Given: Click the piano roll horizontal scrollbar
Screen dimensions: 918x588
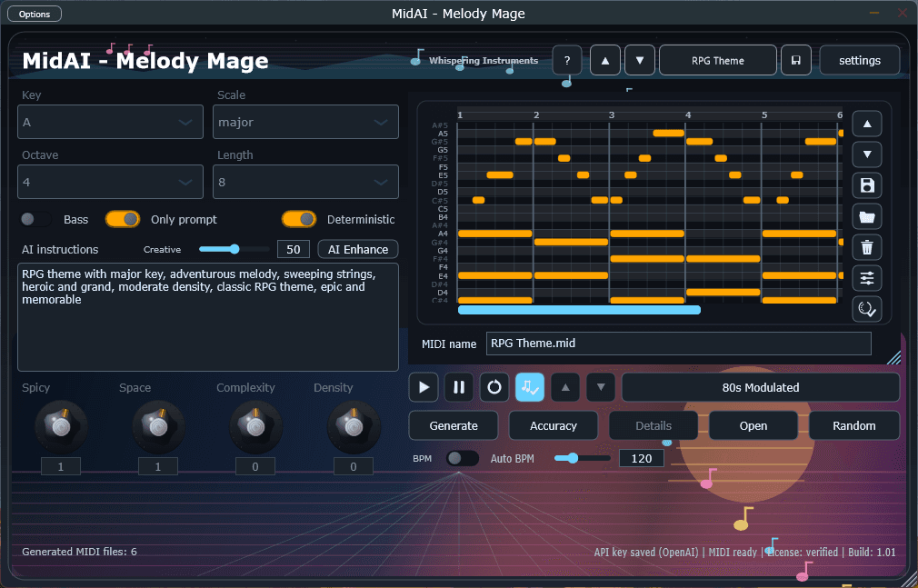Looking at the screenshot, I should [x=579, y=310].
